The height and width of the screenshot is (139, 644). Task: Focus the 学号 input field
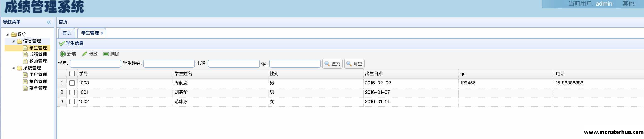[x=96, y=64]
